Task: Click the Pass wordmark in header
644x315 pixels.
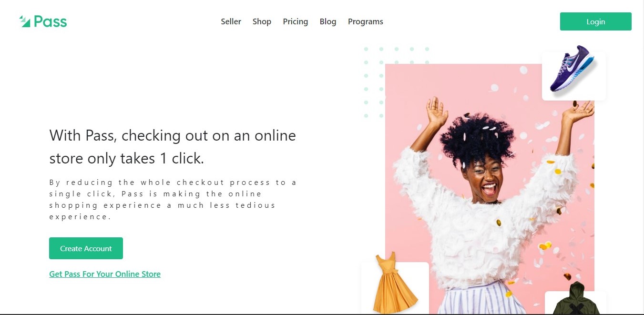Action: [51, 22]
